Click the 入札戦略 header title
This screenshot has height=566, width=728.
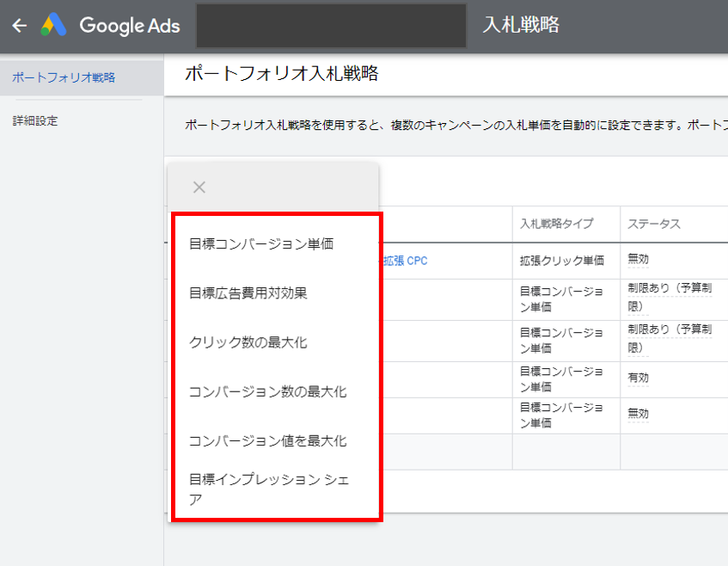[x=521, y=25]
